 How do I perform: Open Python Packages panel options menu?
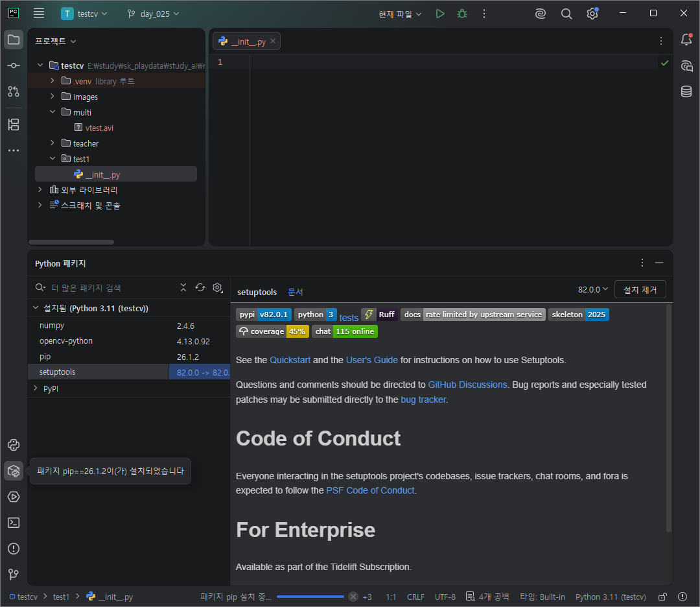(x=642, y=263)
